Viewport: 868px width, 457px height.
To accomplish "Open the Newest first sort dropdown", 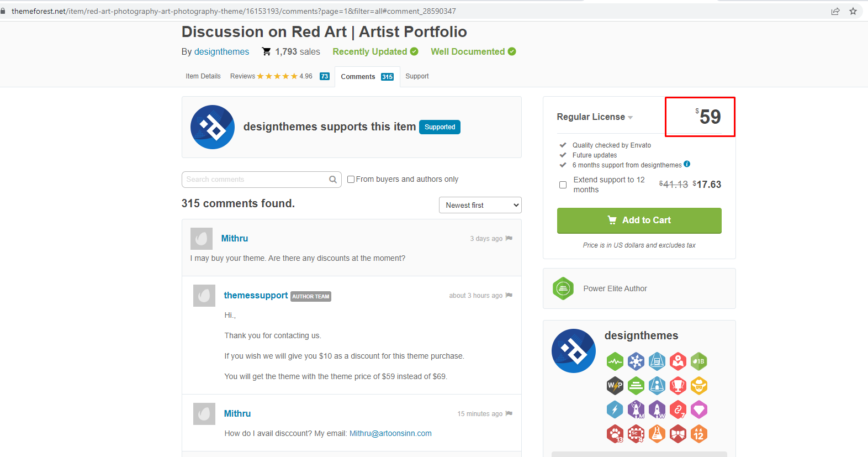I will [x=480, y=205].
